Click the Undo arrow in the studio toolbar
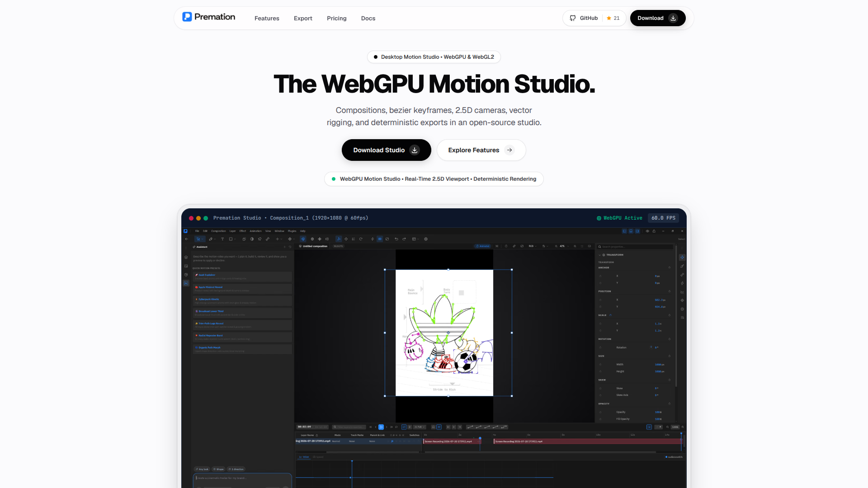This screenshot has width=868, height=488. pyautogui.click(x=396, y=239)
